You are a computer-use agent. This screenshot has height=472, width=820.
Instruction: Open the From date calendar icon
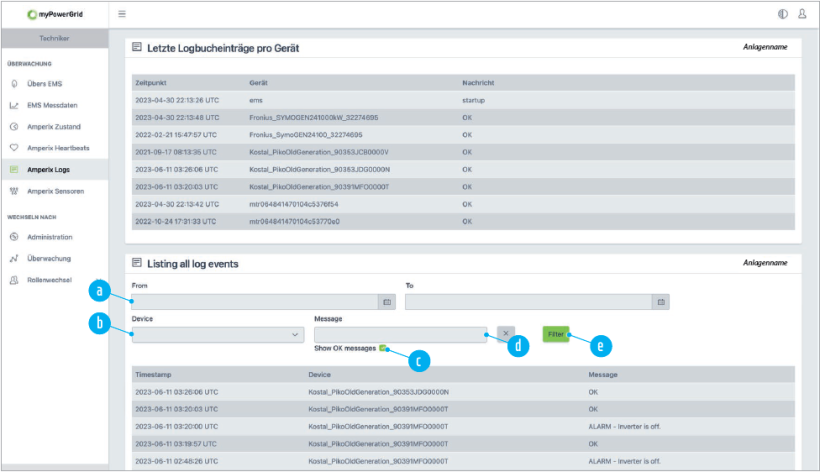click(387, 301)
